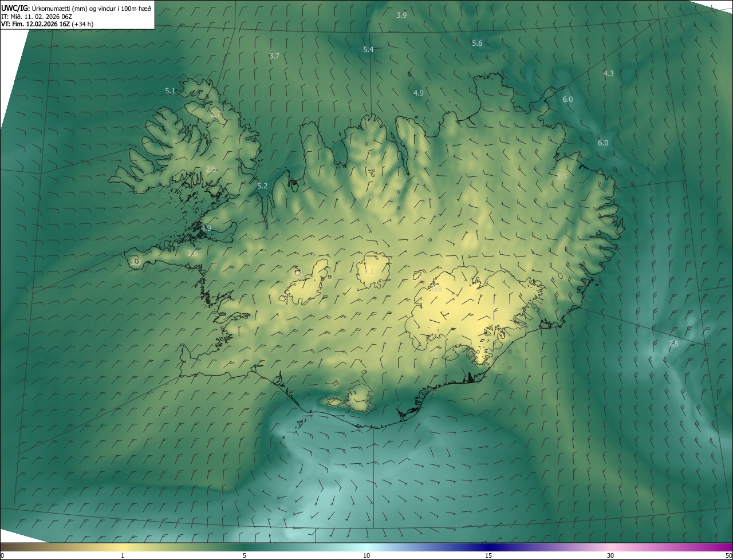Click the colorbar tick labeled 1
This screenshot has height=560, width=733.
[x=123, y=555]
